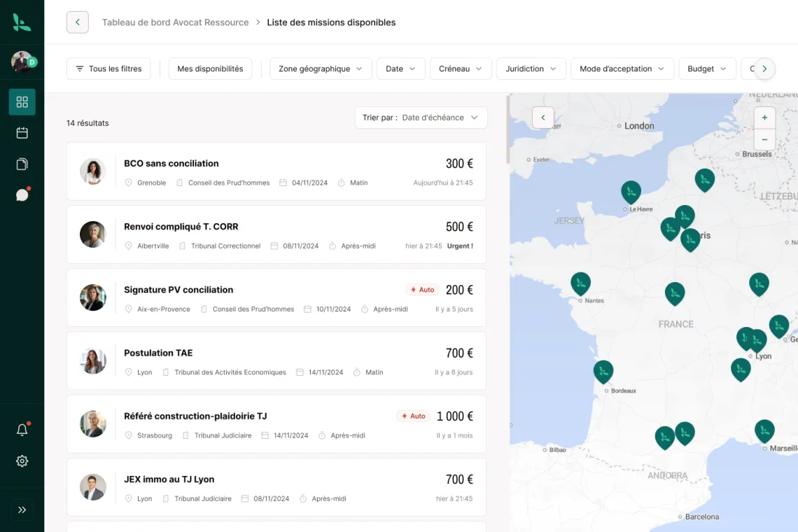
Task: Click the Grenoble location text
Action: point(152,183)
